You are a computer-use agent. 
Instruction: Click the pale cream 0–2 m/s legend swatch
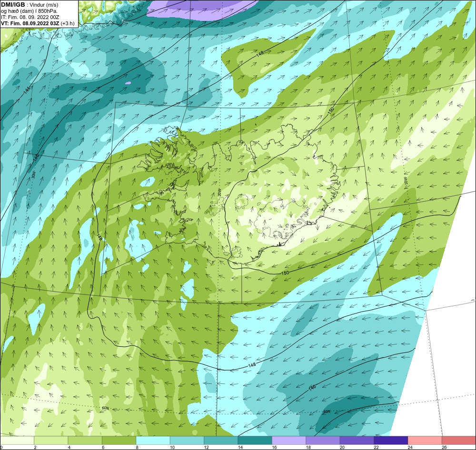click(17, 440)
